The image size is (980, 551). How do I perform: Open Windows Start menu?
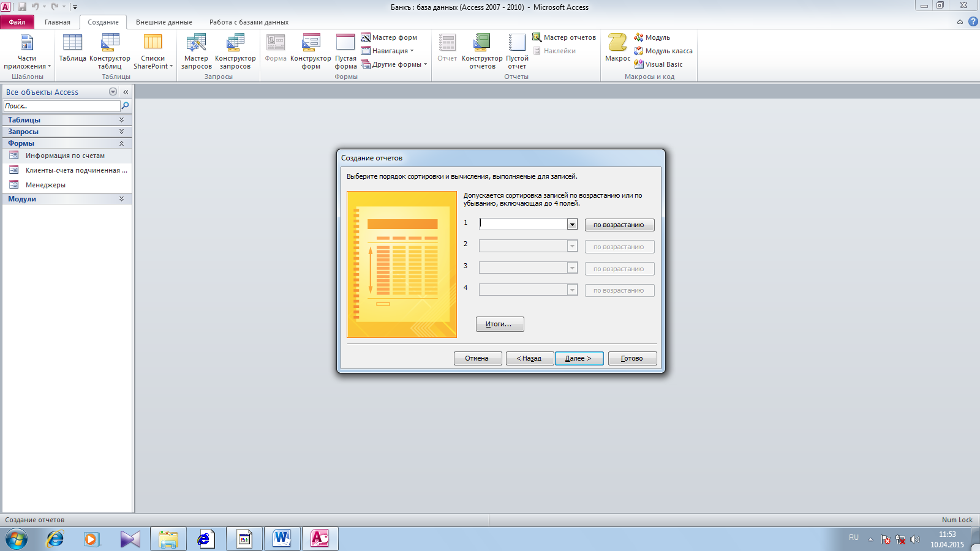click(x=17, y=539)
